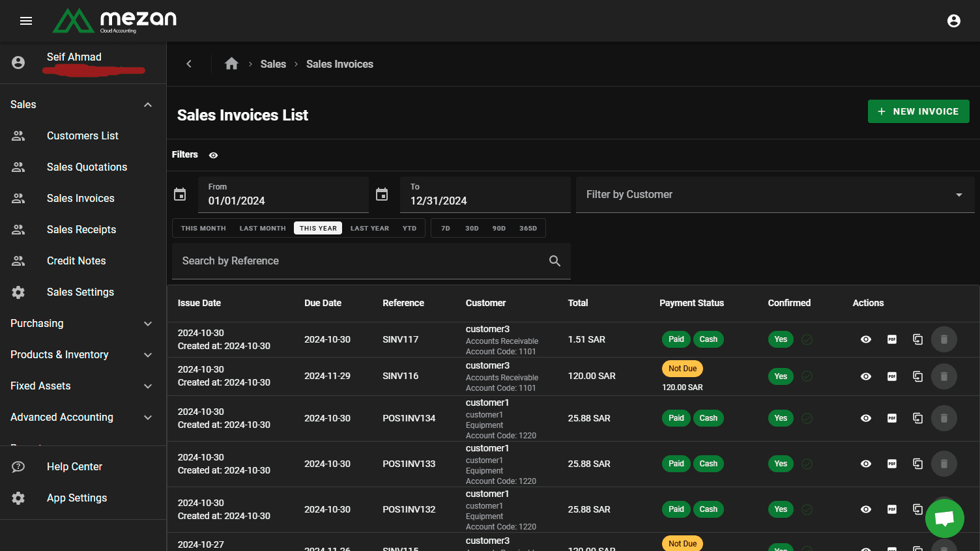Toggle filters visibility eye icon

(213, 155)
